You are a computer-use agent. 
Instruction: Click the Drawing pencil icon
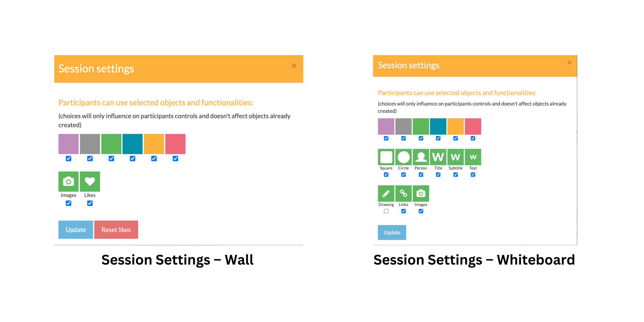(386, 193)
